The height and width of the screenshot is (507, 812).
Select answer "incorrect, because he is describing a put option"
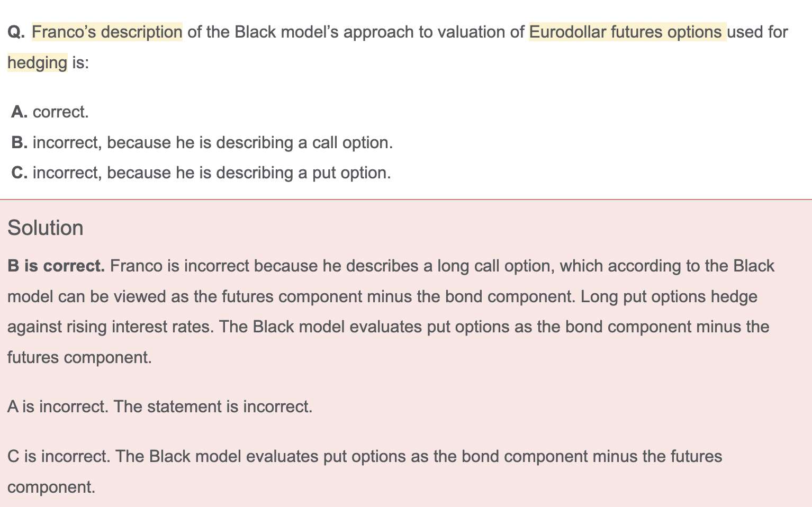212,173
